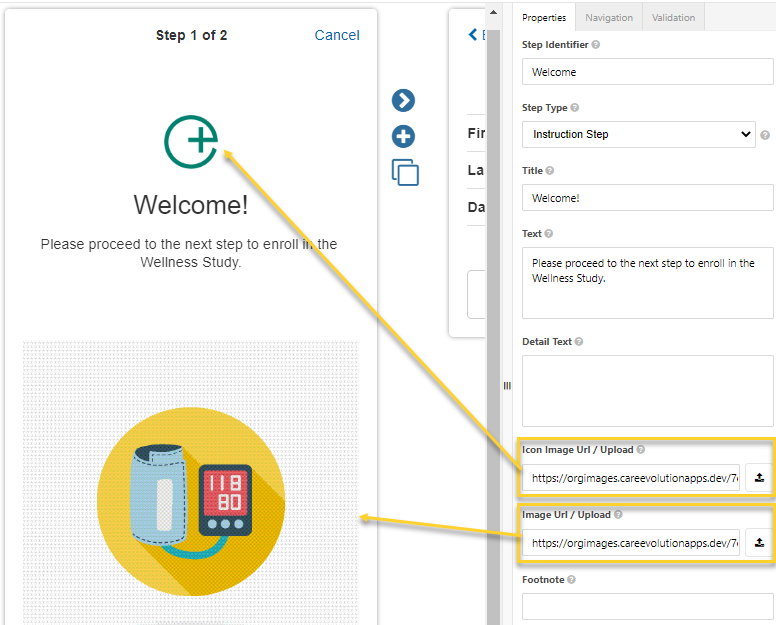Viewport: 776px width, 625px height.
Task: Click the blood pressure monitor image
Action: (190, 499)
